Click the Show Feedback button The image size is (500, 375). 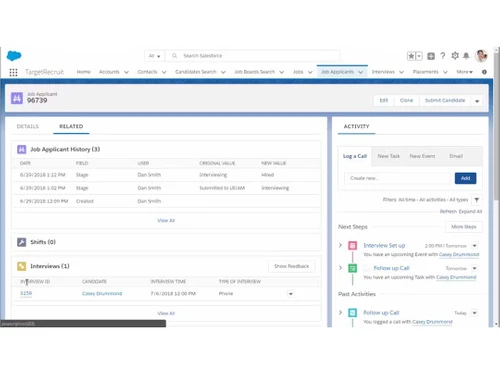pyautogui.click(x=291, y=266)
